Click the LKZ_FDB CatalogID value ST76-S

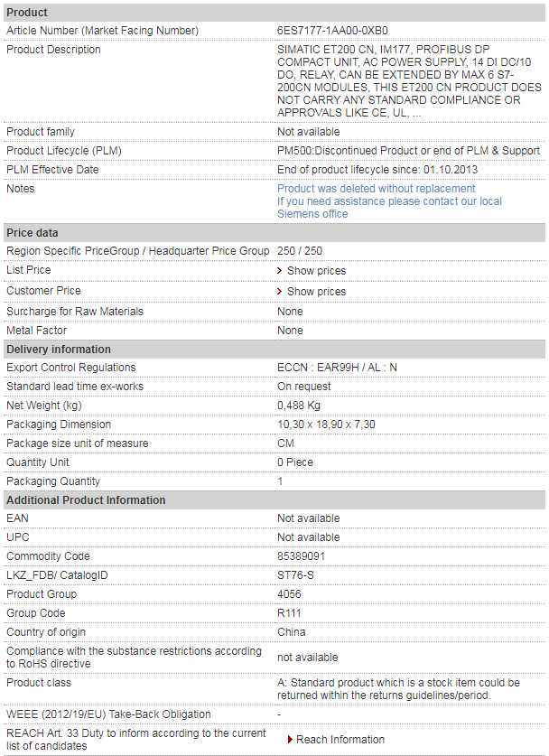pyautogui.click(x=295, y=575)
